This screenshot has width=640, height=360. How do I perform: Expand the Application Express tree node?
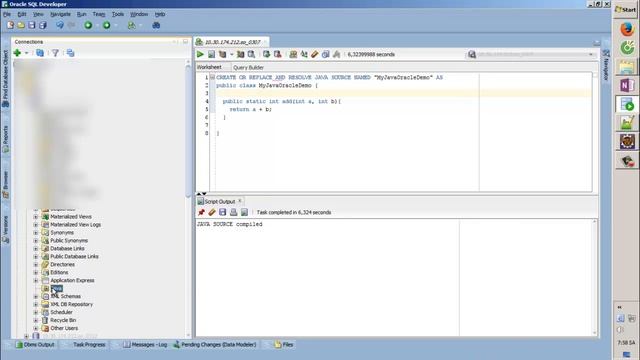(x=36, y=280)
